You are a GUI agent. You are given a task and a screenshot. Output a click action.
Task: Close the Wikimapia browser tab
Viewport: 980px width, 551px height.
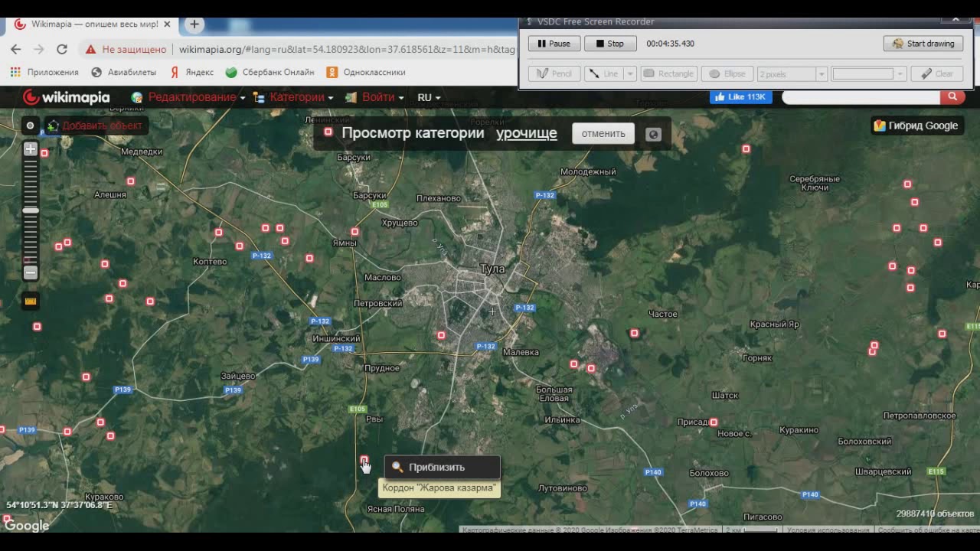pyautogui.click(x=167, y=24)
